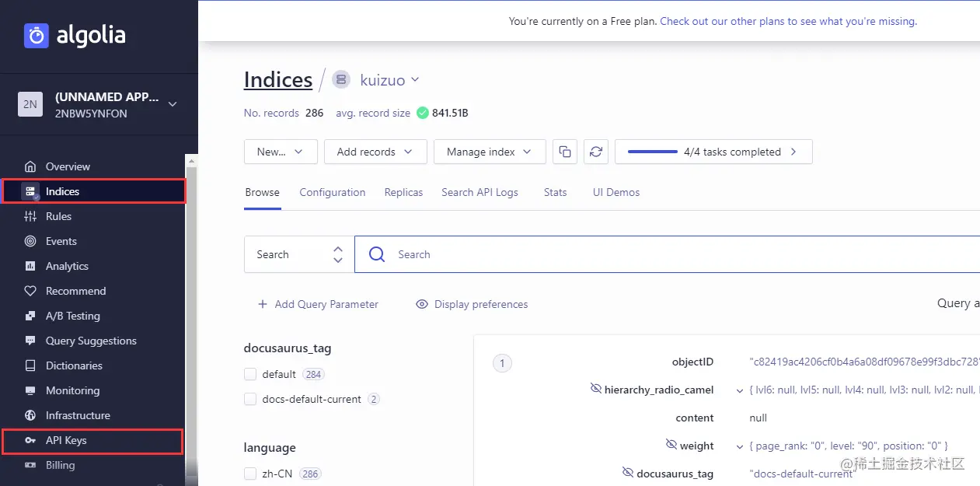Toggle visibility of weight attribute

671,444
